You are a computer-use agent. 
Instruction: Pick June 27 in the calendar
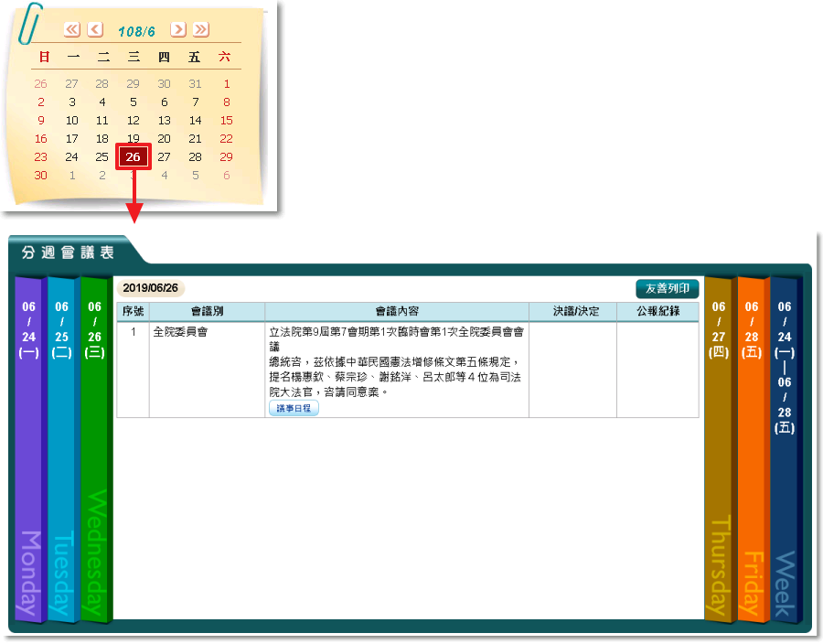point(165,157)
